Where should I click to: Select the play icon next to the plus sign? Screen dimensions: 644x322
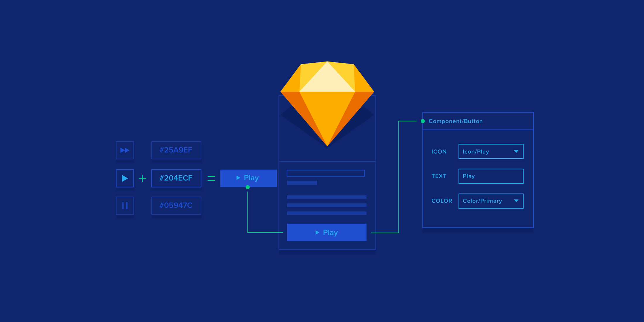pos(125,178)
